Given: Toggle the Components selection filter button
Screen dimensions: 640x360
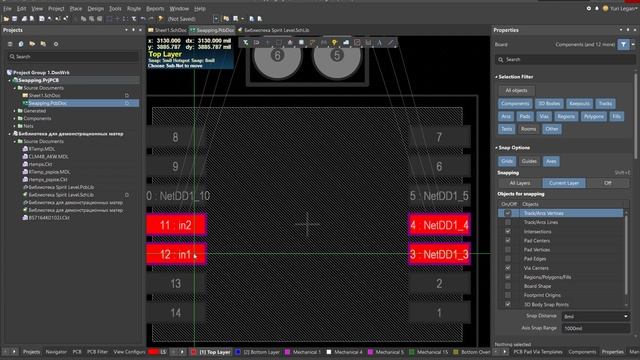Looking at the screenshot, I should [515, 104].
